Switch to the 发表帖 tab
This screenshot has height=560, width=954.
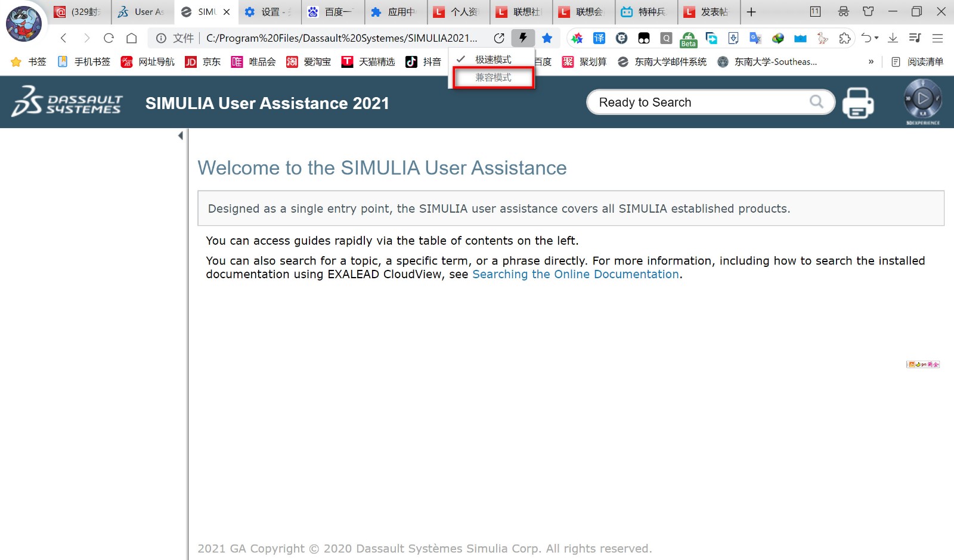[x=708, y=12]
